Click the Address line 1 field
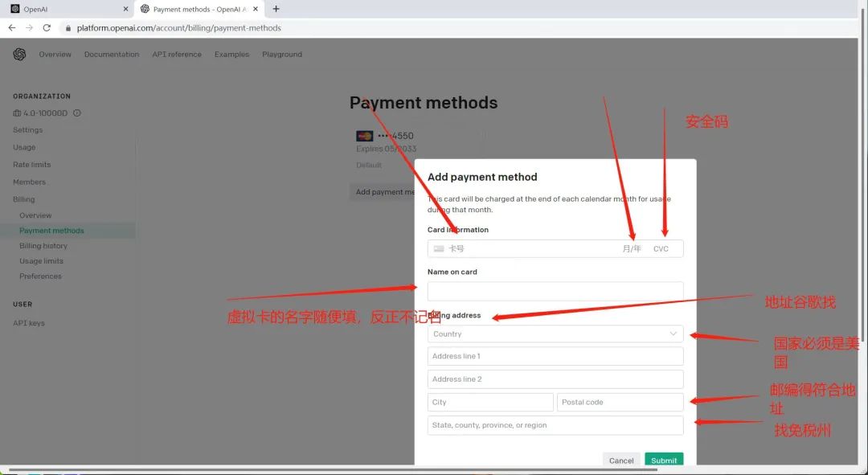 [555, 356]
